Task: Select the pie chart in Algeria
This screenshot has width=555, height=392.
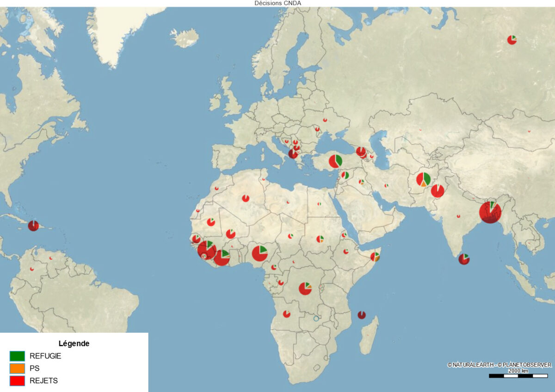Action: pos(246,198)
